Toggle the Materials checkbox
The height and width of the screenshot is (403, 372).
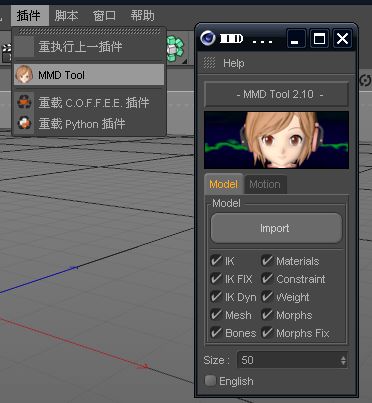[267, 261]
